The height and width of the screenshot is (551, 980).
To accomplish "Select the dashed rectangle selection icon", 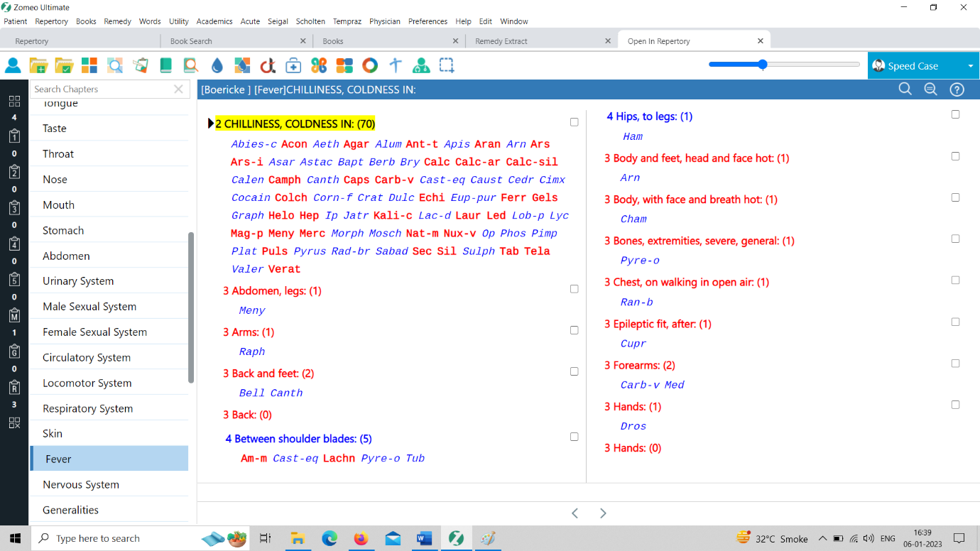I will pos(447,66).
